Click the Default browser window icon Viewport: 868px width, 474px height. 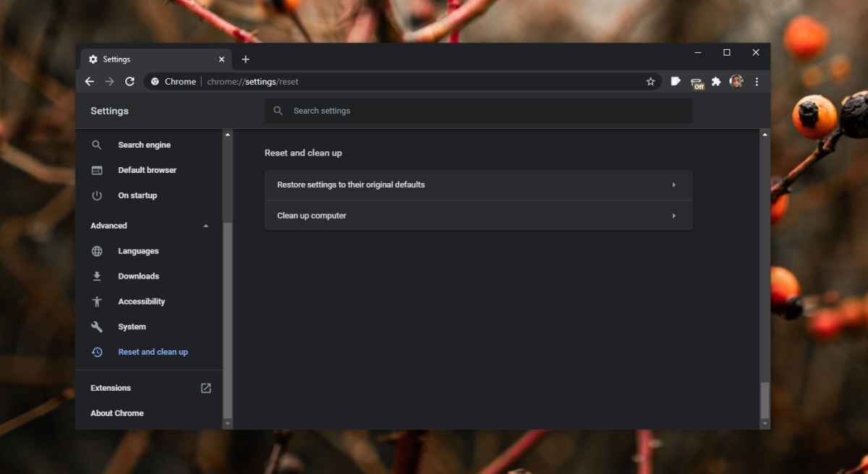tap(97, 170)
